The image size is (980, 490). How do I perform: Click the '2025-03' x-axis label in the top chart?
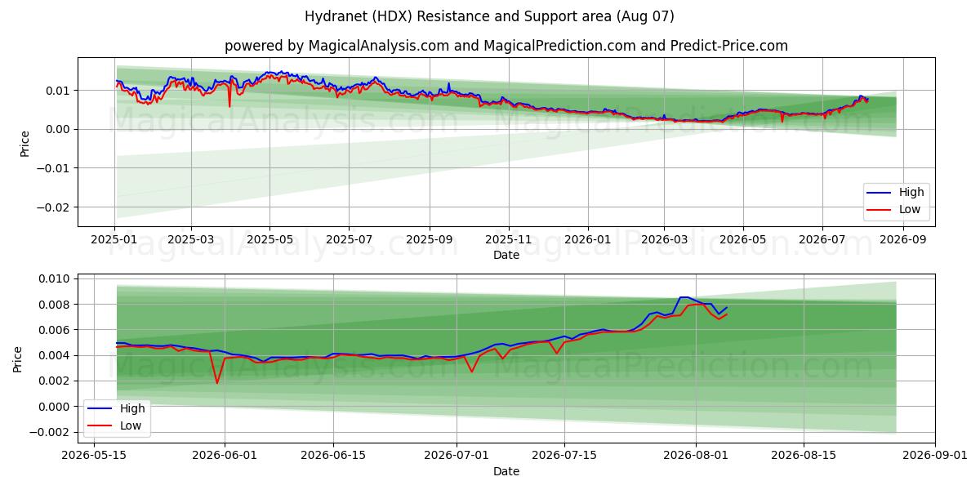click(190, 241)
